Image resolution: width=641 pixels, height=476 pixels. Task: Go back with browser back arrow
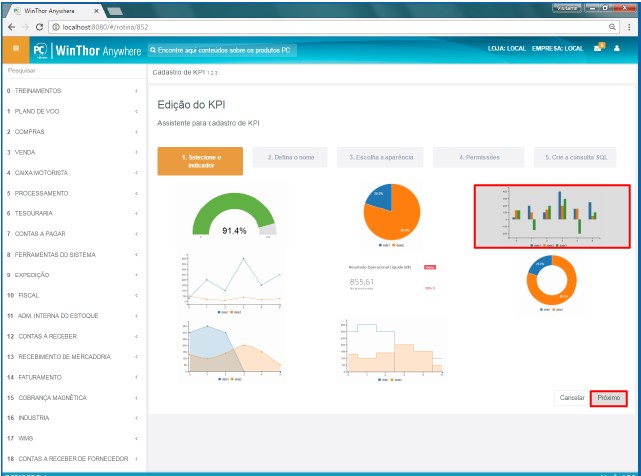pyautogui.click(x=11, y=27)
